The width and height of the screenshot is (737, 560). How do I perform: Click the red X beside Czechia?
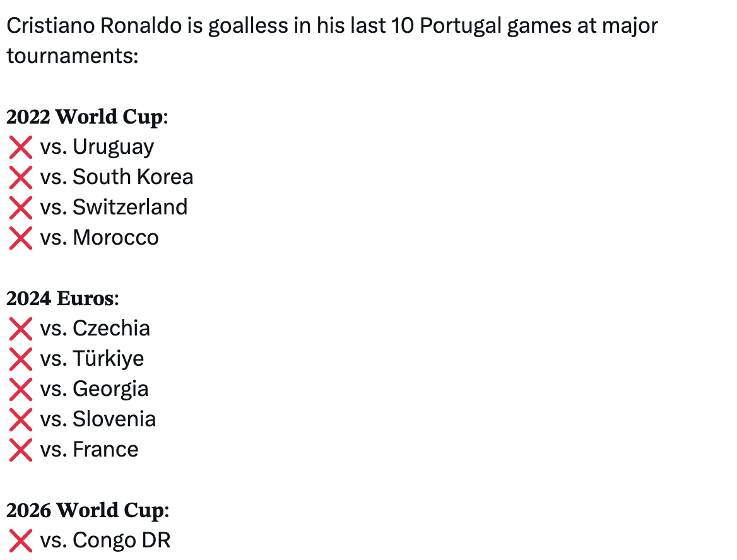[x=21, y=329]
